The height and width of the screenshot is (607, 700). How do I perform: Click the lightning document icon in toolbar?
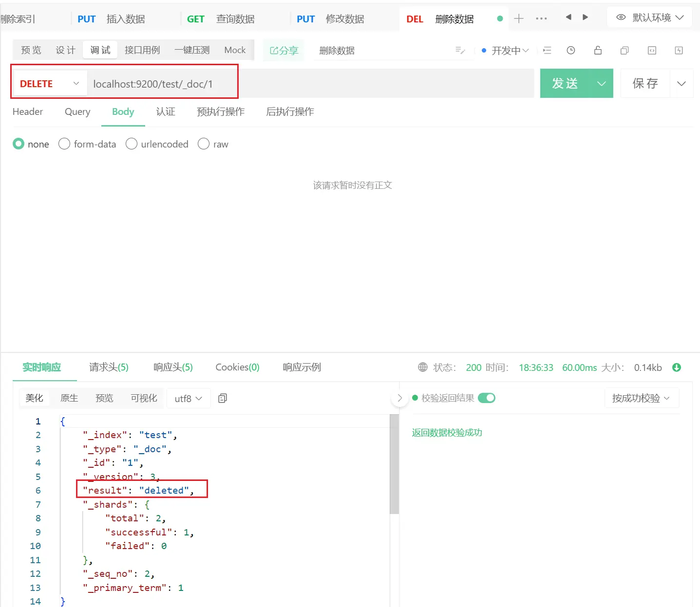(x=679, y=50)
